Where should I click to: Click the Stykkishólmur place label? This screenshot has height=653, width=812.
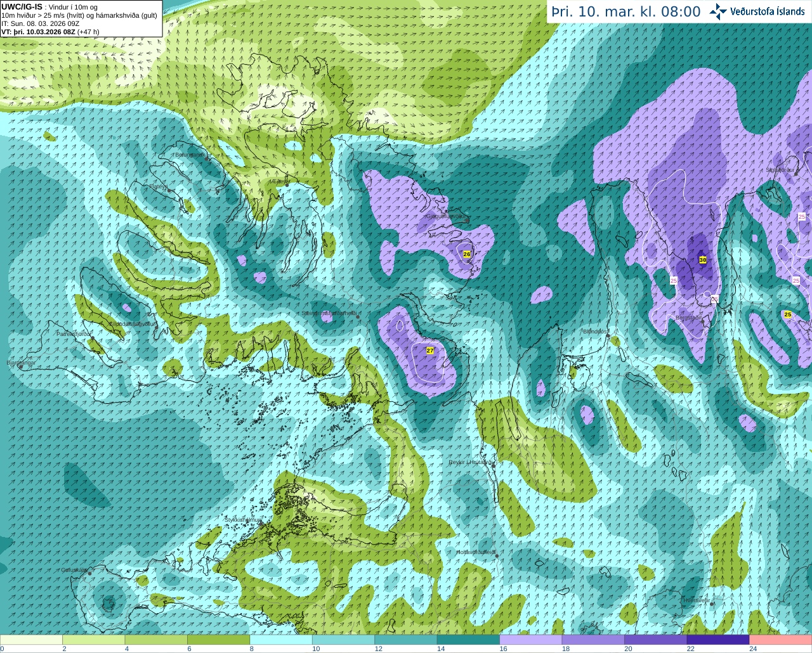pos(244,520)
